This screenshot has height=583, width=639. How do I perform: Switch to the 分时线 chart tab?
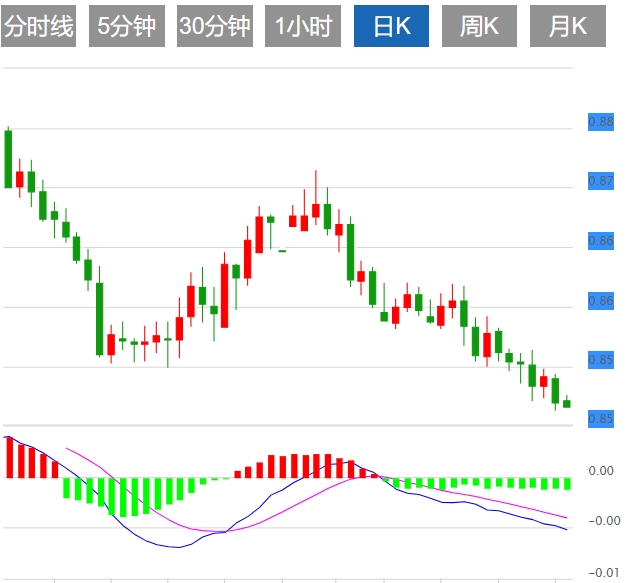click(38, 26)
